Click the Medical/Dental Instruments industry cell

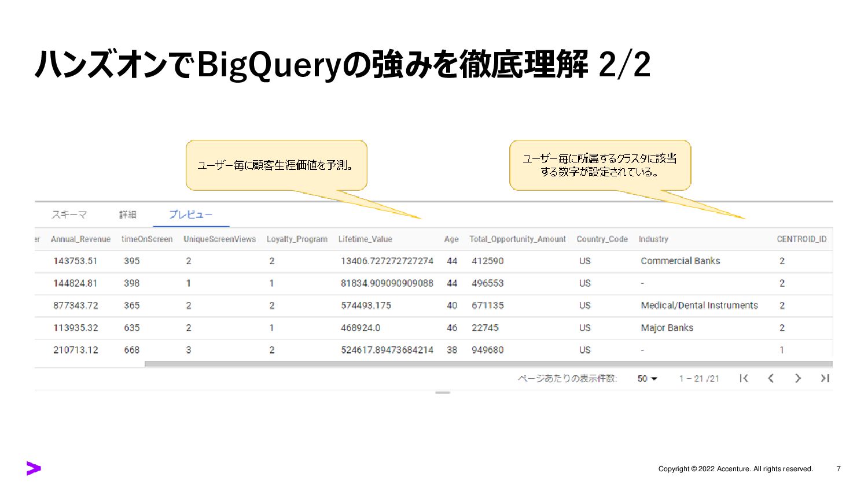699,305
